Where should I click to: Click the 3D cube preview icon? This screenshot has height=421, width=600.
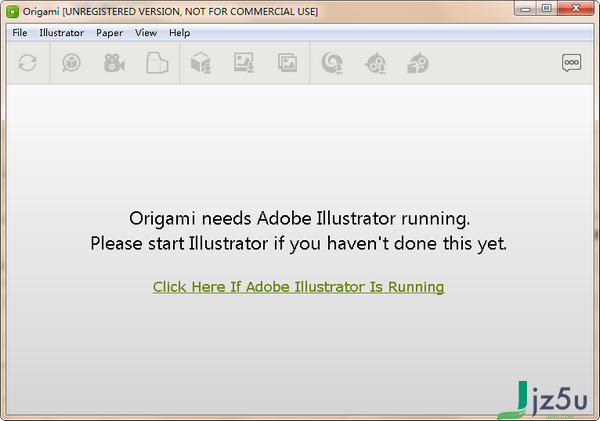tap(71, 63)
